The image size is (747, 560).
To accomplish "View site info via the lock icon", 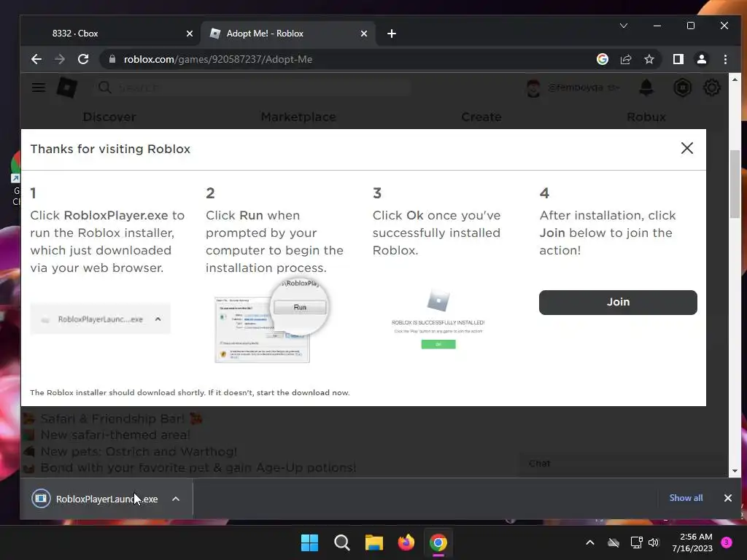I will click(x=112, y=59).
